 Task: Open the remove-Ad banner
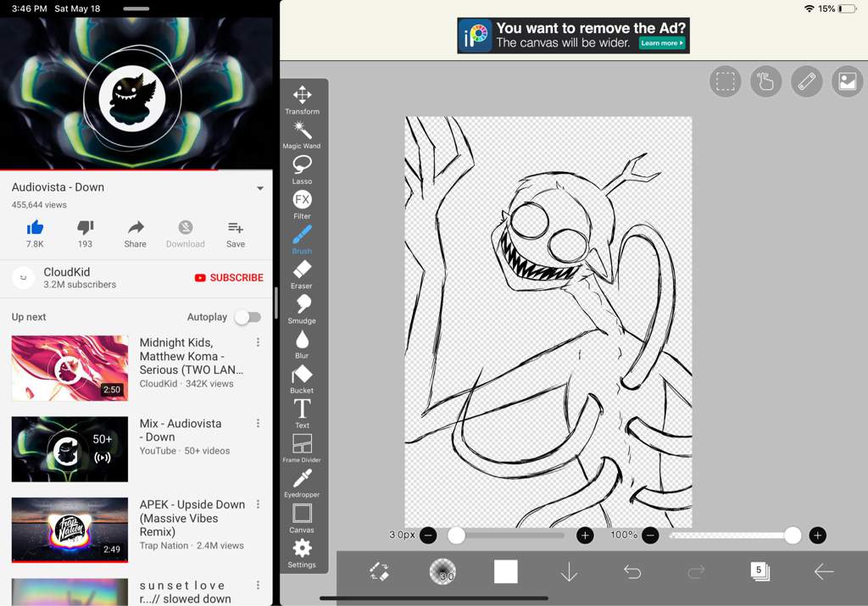[574, 36]
